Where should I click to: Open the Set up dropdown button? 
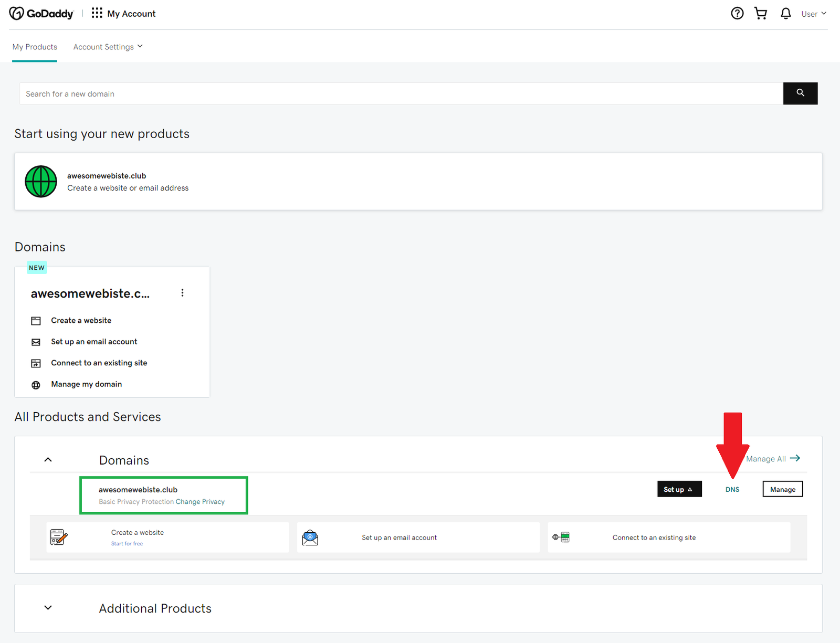point(679,489)
